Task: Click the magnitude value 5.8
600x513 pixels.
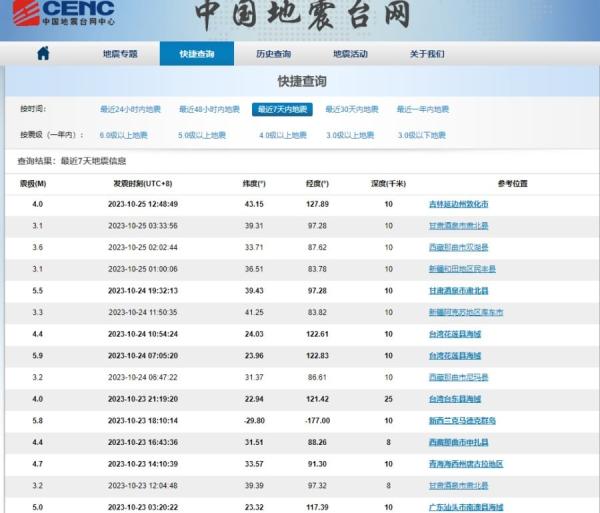Action: pos(38,421)
